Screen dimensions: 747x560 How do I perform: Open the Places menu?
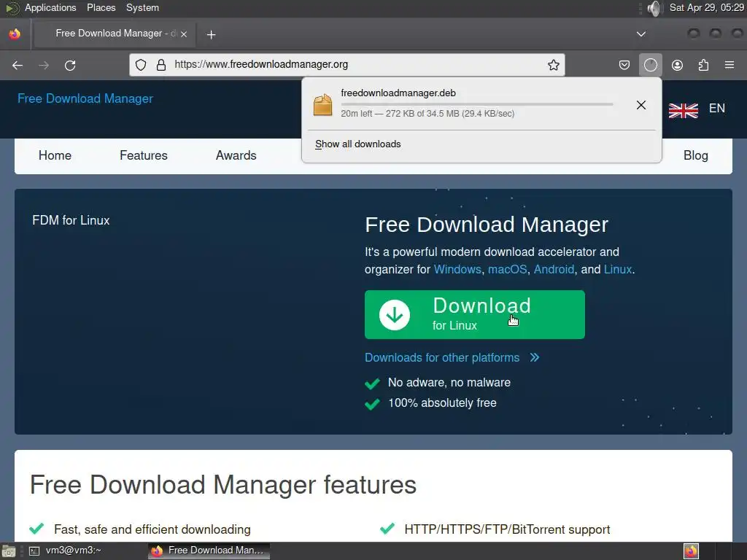pos(101,7)
